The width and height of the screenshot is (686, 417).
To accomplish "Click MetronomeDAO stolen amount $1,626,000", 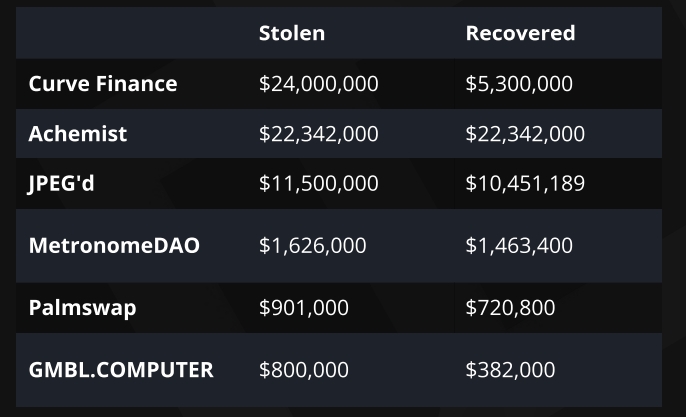I will coord(312,245).
